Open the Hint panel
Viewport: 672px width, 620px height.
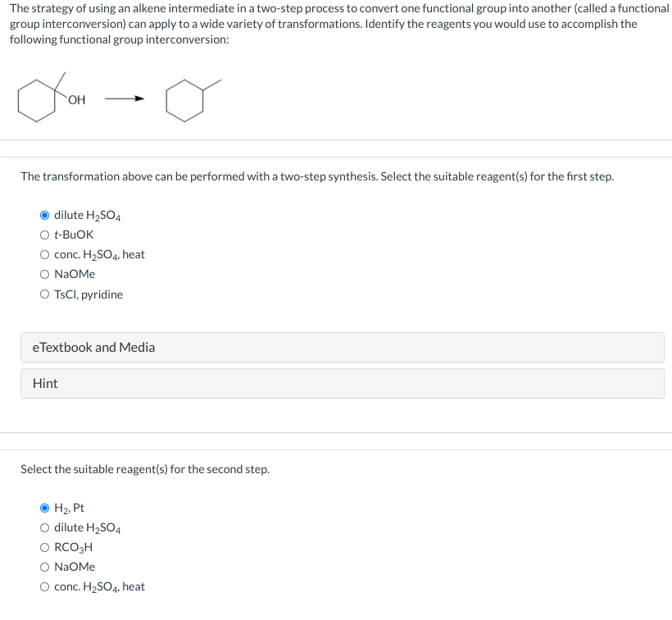click(342, 384)
